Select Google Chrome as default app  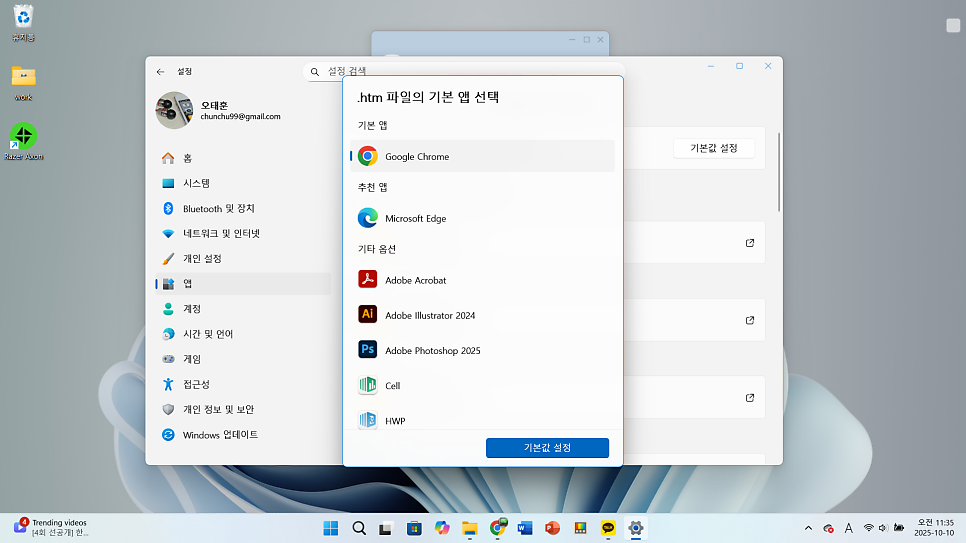click(x=482, y=156)
